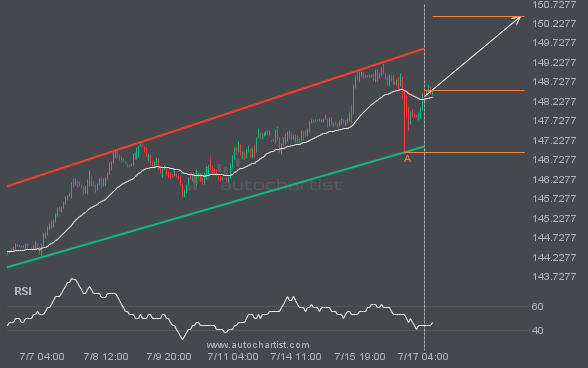Click the price label 144.2277
This screenshot has height=368, width=588.
554,258
